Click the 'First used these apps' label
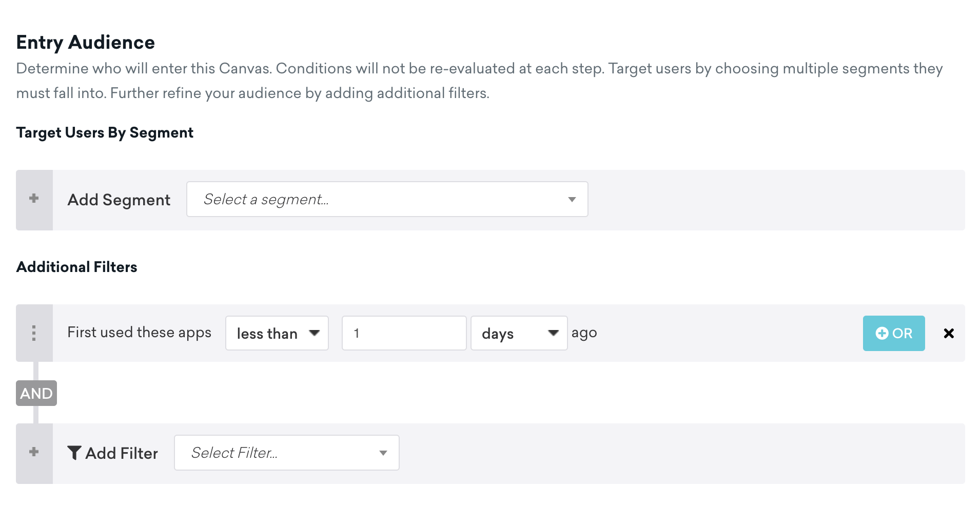 139,333
